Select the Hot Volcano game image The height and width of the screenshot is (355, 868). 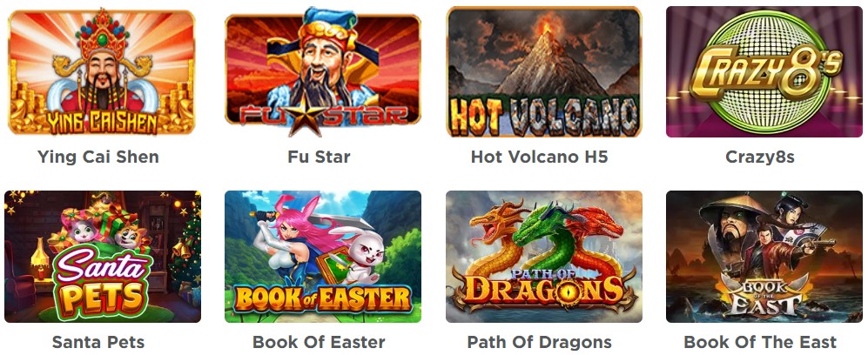click(x=543, y=72)
